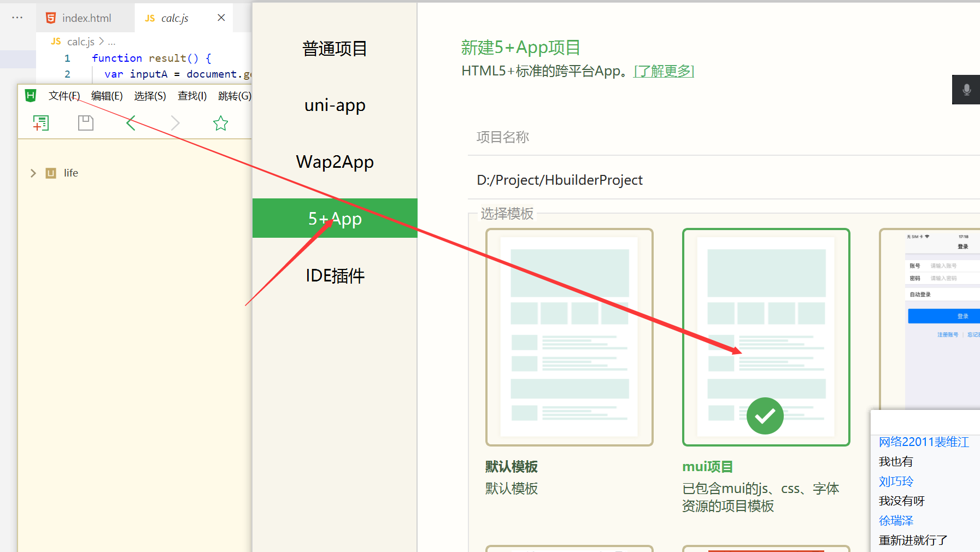The image size is (980, 552).
Task: Choose the 默认模板 template thumbnail
Action: point(569,337)
